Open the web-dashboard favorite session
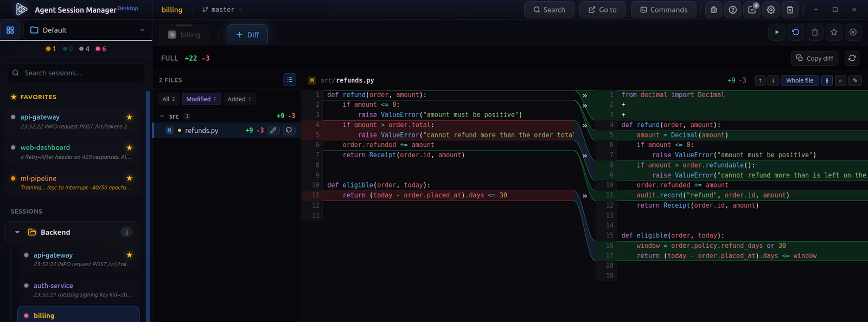868x322 pixels. [72, 152]
